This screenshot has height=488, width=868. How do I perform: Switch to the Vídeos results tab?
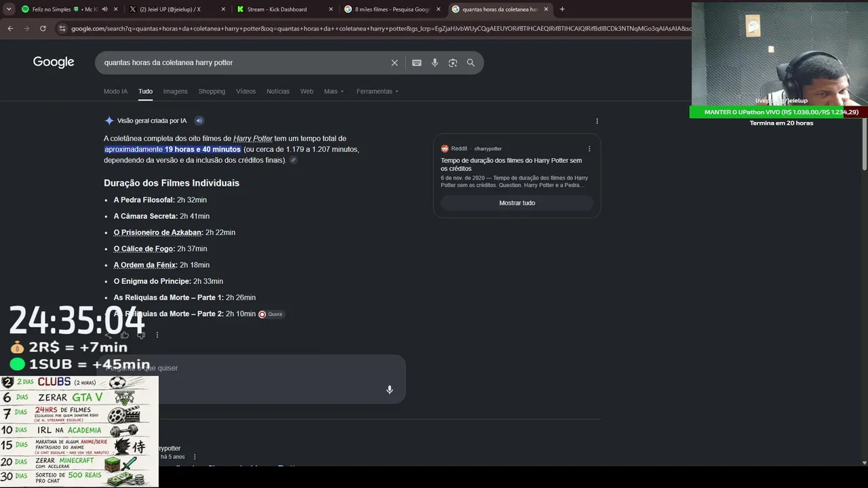pyautogui.click(x=245, y=91)
